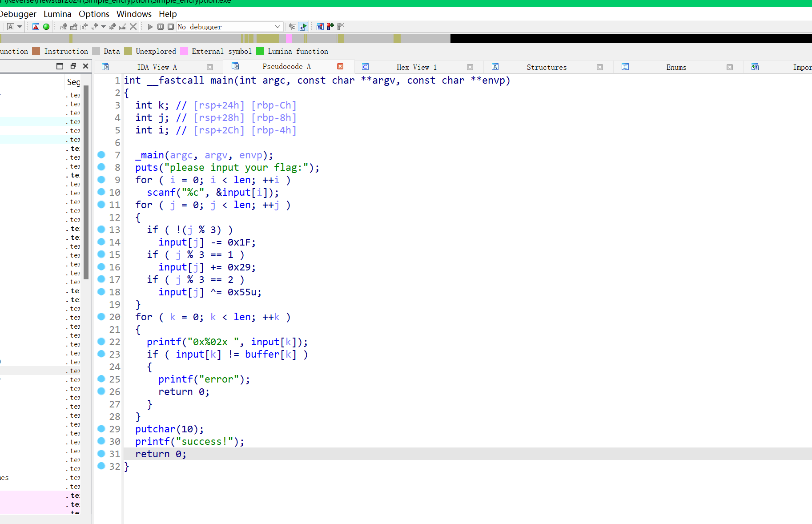Screen dimensions: 812x524
Task: Click the Instruction brown legend swatch
Action: 36,51
